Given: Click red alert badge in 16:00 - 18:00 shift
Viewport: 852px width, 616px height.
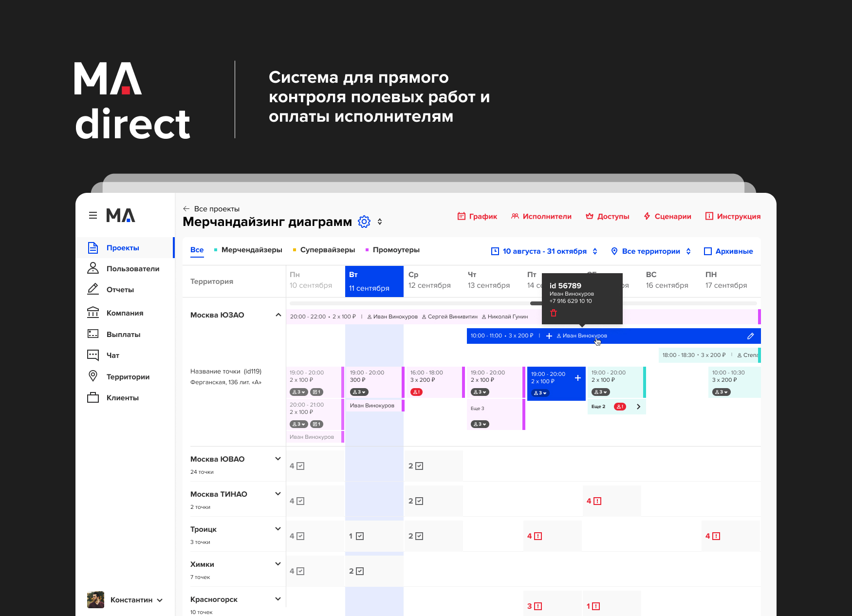Looking at the screenshot, I should (x=416, y=392).
